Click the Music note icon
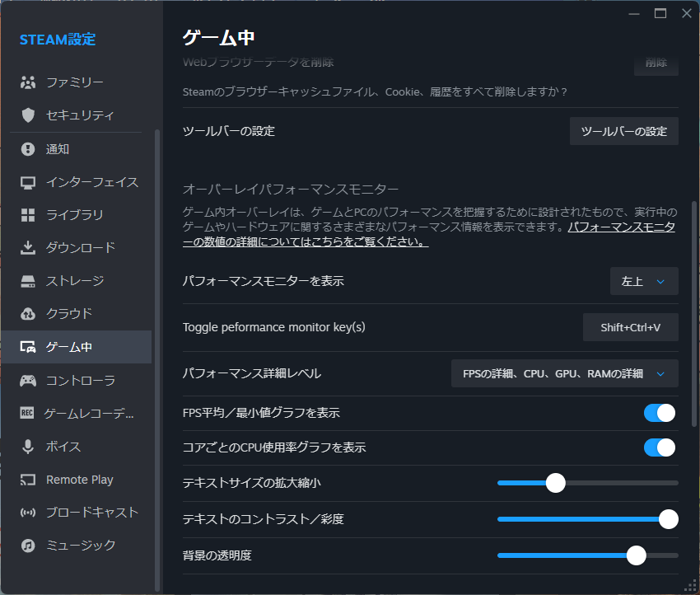This screenshot has width=700, height=595. point(28,546)
